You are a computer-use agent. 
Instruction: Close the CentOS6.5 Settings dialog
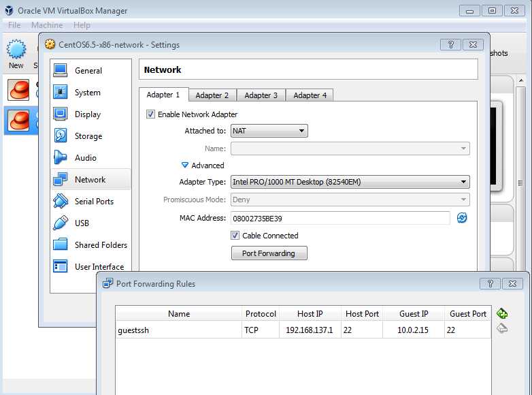(473, 44)
